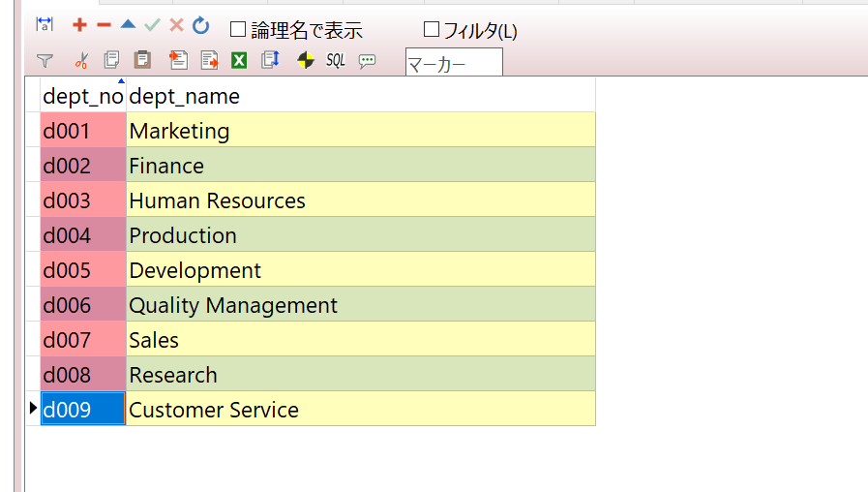The image size is (868, 492).
Task: Click the red X cancel-edit icon
Action: (x=176, y=25)
